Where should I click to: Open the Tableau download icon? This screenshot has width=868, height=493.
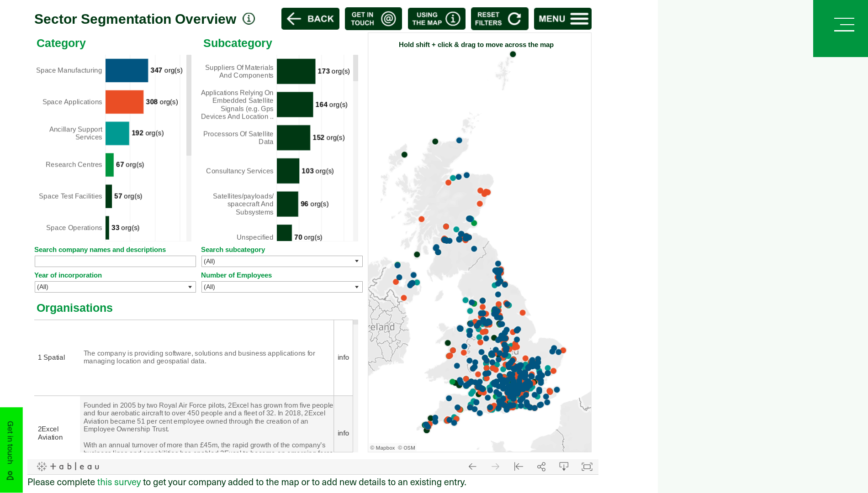click(564, 467)
